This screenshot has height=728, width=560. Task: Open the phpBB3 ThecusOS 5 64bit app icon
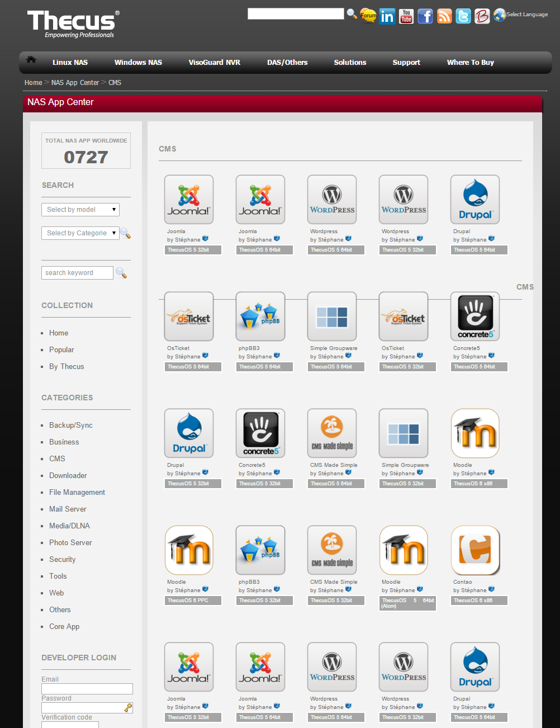click(x=260, y=316)
